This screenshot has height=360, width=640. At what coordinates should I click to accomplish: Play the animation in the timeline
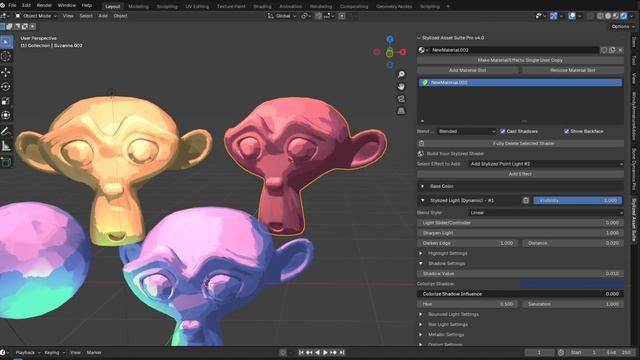coord(325,353)
